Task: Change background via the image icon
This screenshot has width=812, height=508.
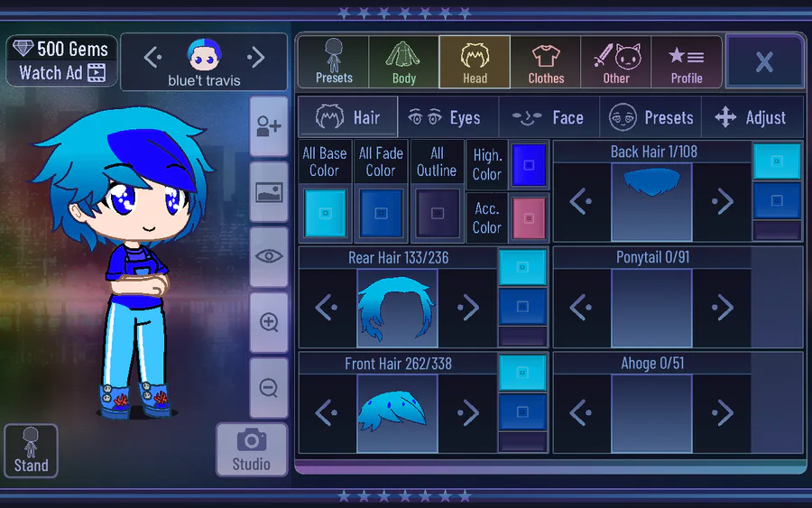Action: tap(269, 191)
